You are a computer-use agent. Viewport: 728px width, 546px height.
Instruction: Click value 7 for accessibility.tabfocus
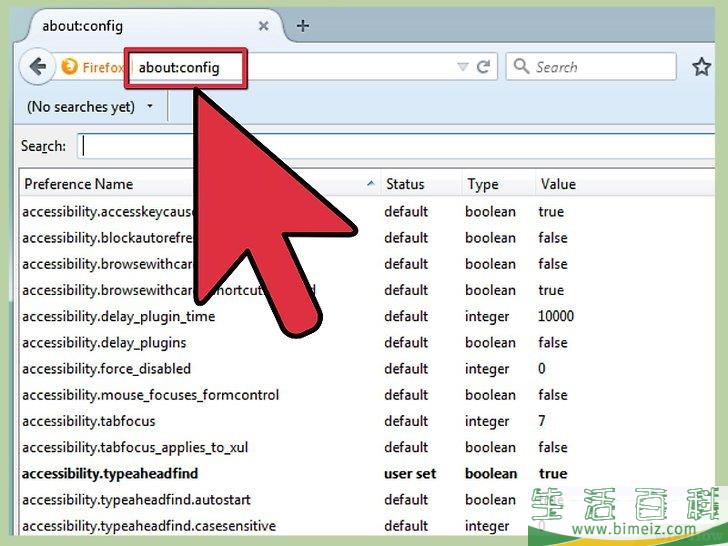tap(541, 421)
